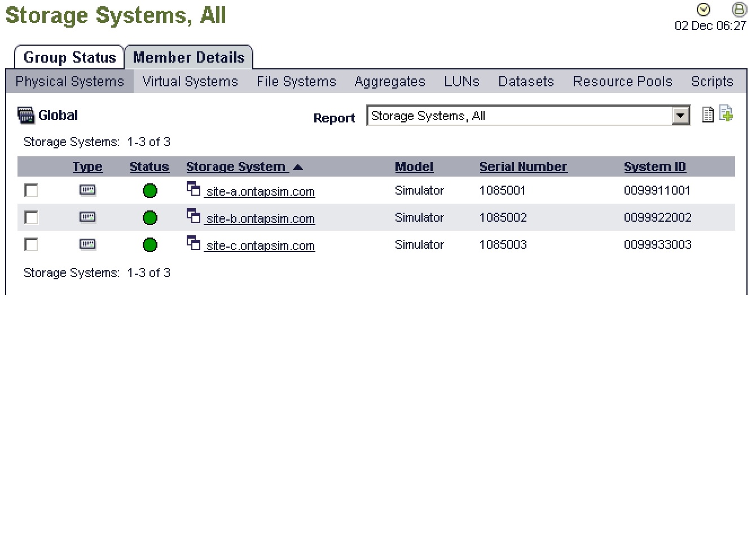This screenshot has height=558, width=756.
Task: Click the Storage Systems, All page title
Action: [x=116, y=15]
